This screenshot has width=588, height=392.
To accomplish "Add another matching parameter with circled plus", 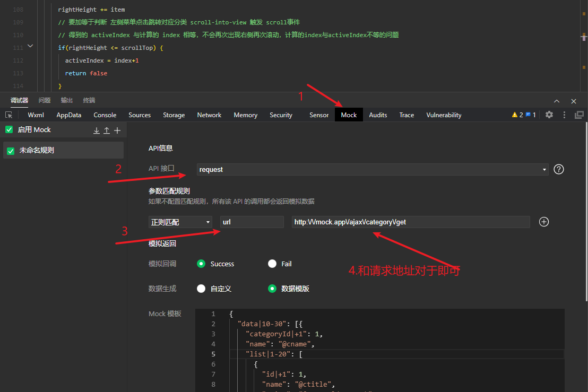I will tap(544, 222).
